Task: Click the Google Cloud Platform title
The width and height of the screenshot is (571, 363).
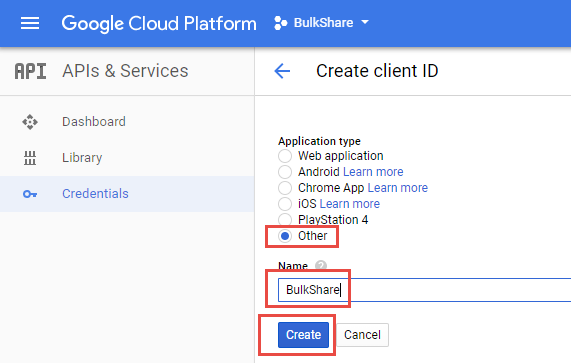Action: click(159, 23)
